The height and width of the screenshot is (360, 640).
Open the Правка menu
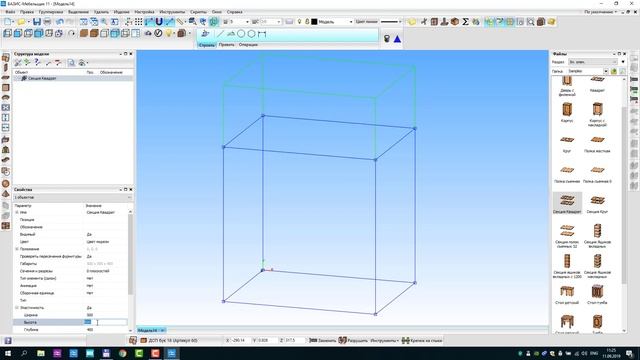point(27,12)
